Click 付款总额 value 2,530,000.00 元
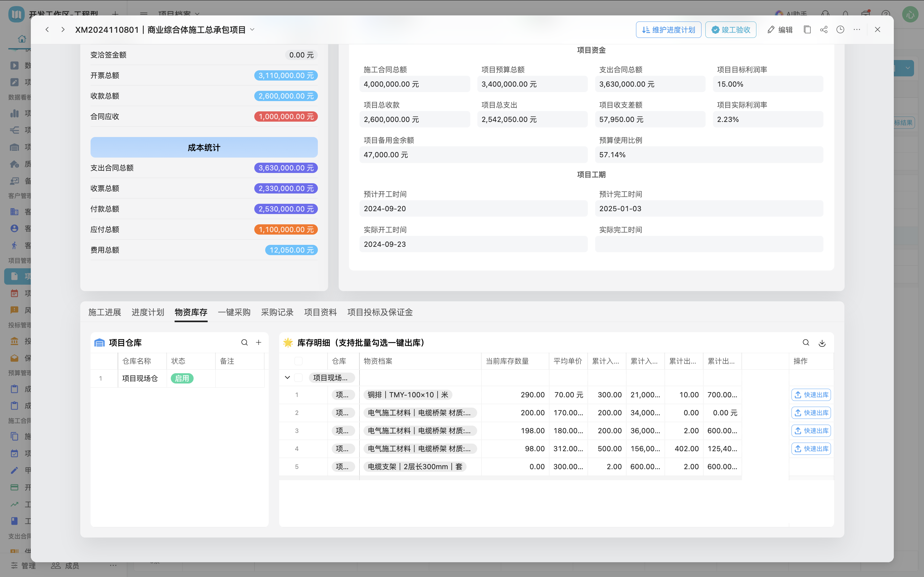The height and width of the screenshot is (577, 924). (286, 209)
